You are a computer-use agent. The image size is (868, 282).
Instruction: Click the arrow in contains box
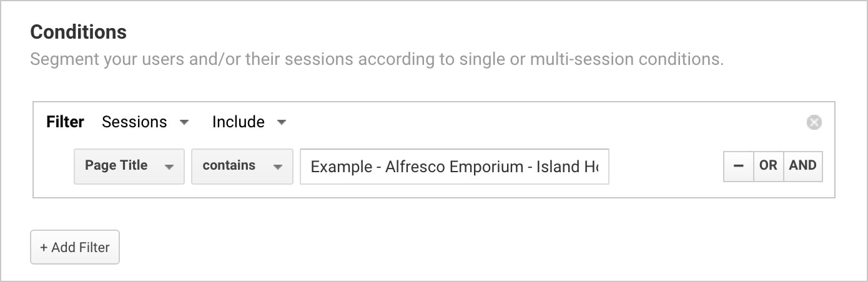pyautogui.click(x=278, y=167)
